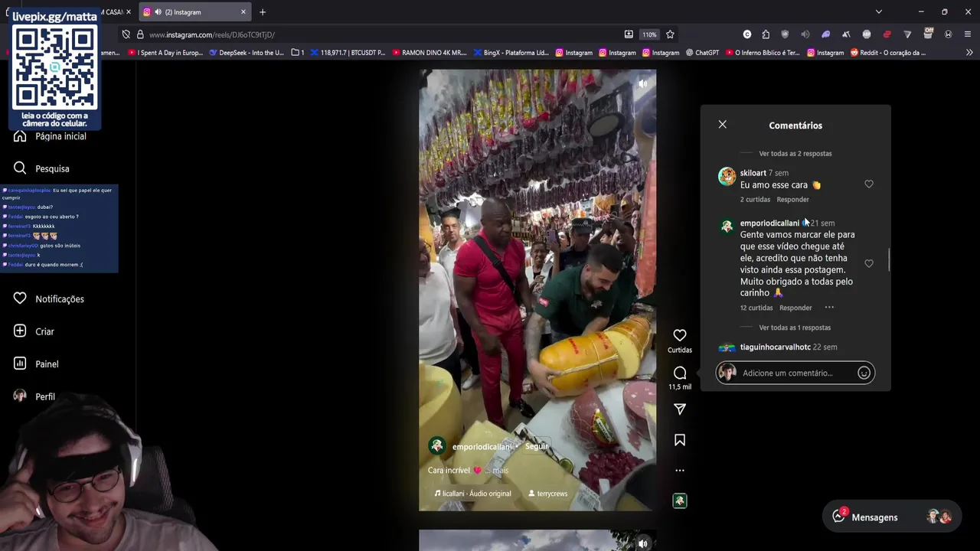The image size is (980, 551).
Task: Expand Ver todas as 2 respostas
Action: (x=795, y=154)
